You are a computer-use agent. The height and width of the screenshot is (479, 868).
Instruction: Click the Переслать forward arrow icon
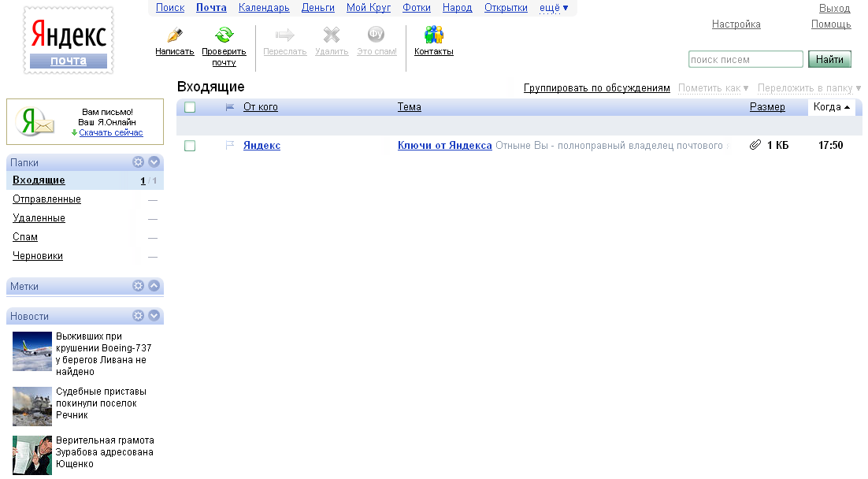[x=284, y=35]
